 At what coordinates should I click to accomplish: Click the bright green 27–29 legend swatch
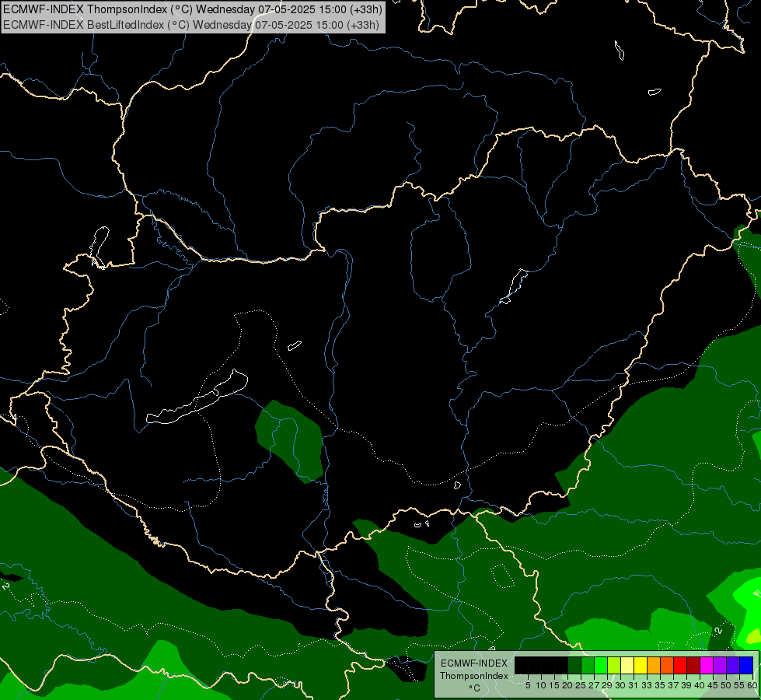click(601, 665)
